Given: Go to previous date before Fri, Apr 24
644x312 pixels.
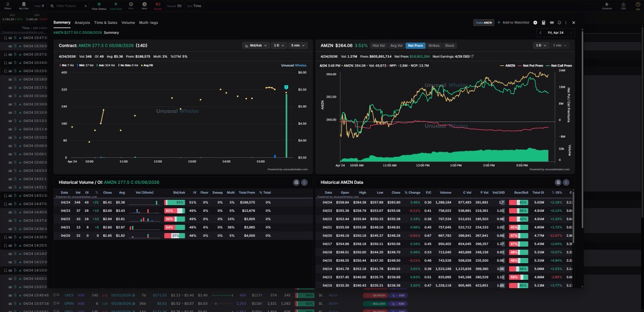Looking at the screenshot, I should 541,33.
